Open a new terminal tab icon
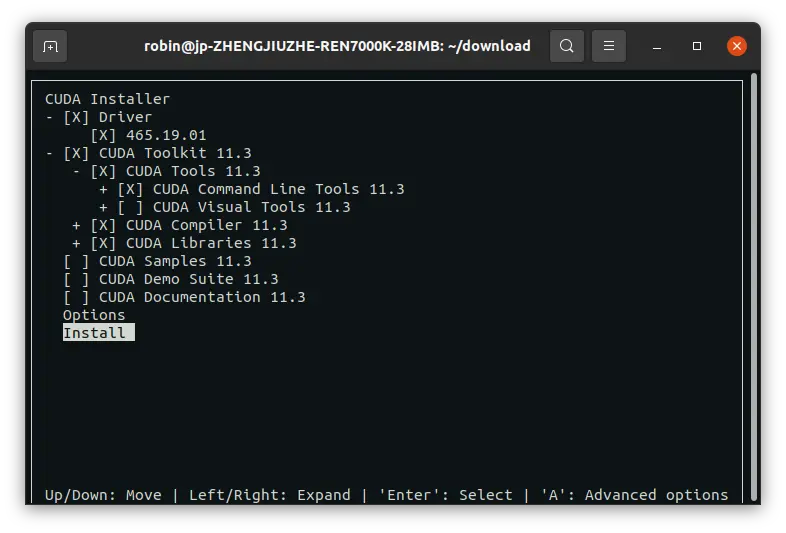The image size is (786, 533). pos(50,46)
